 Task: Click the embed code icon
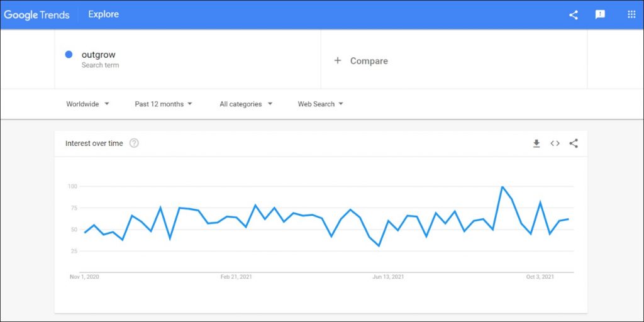coord(555,143)
